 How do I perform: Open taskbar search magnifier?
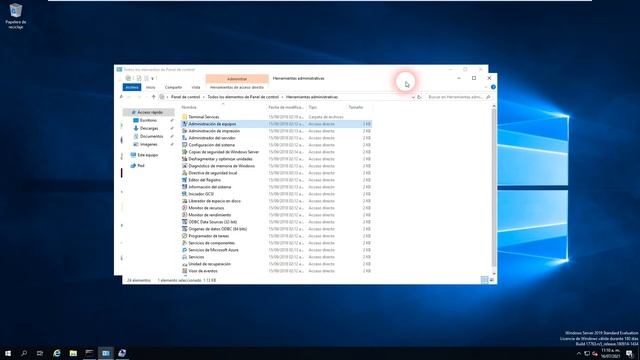[x=24, y=353]
